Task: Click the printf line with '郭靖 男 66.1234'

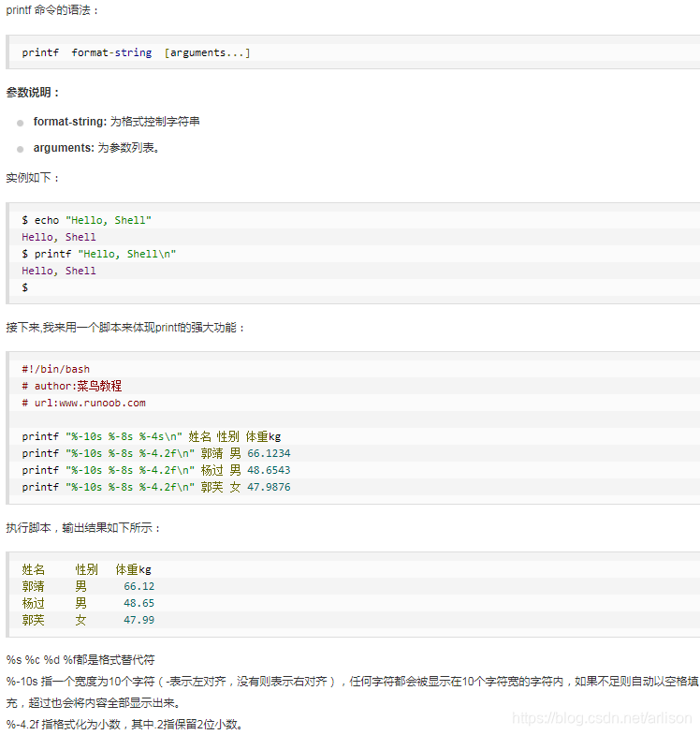Action: tap(156, 453)
